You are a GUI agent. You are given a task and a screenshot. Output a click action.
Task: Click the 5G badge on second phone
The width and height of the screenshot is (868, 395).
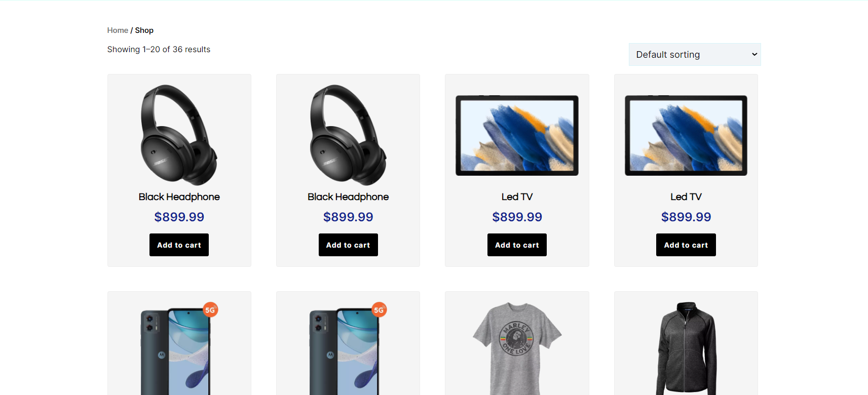tap(379, 310)
